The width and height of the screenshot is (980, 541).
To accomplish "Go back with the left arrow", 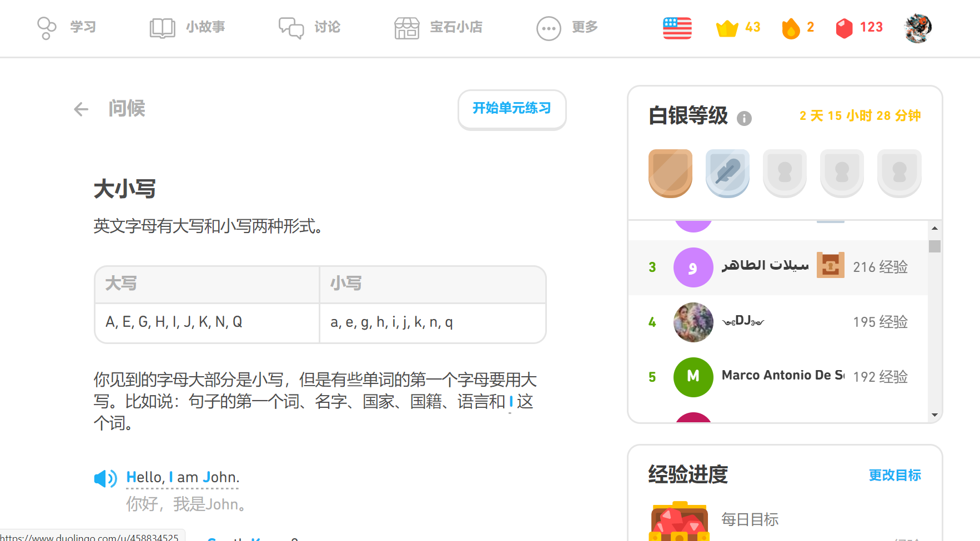I will point(81,109).
